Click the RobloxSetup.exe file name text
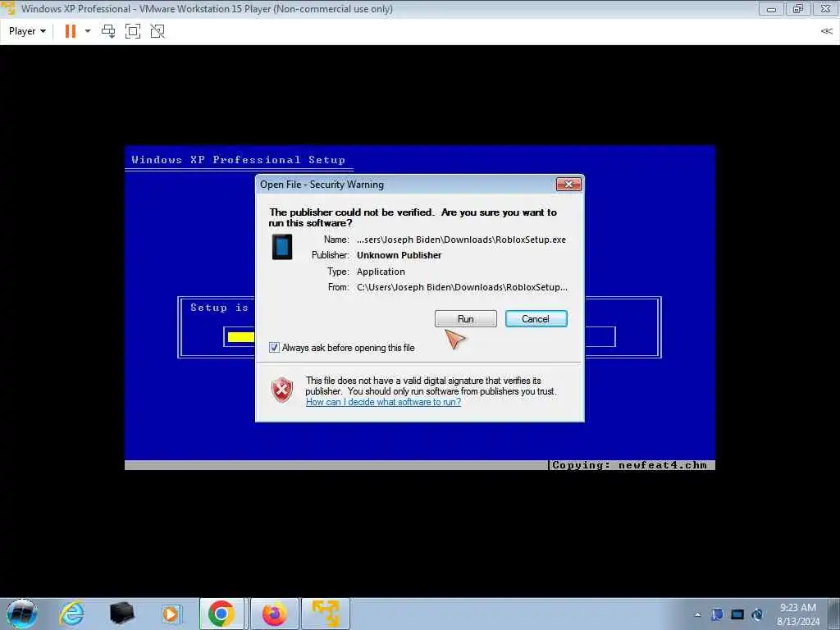Image resolution: width=840 pixels, height=630 pixels. pos(461,240)
